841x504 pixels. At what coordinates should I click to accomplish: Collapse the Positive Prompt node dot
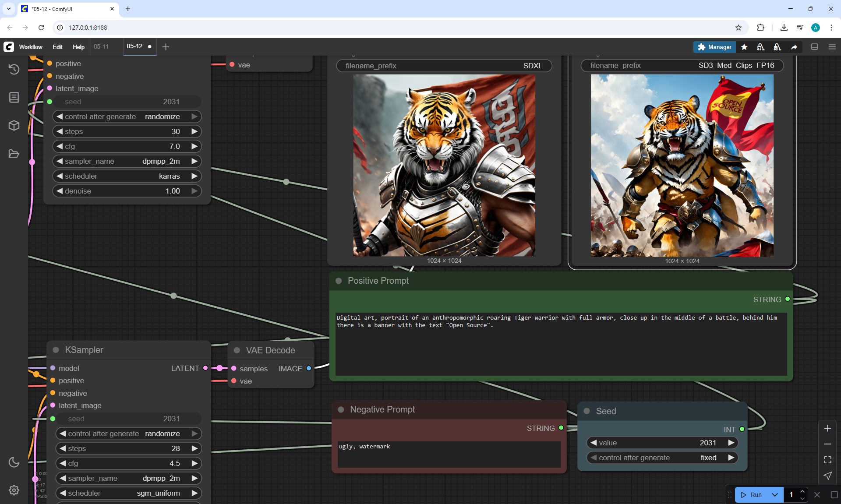click(339, 281)
